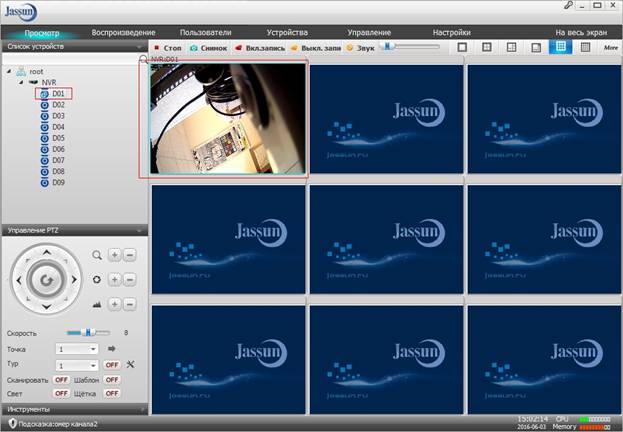This screenshot has height=432, width=623.
Task: Select the empty center video window
Action: pyautogui.click(x=386, y=239)
